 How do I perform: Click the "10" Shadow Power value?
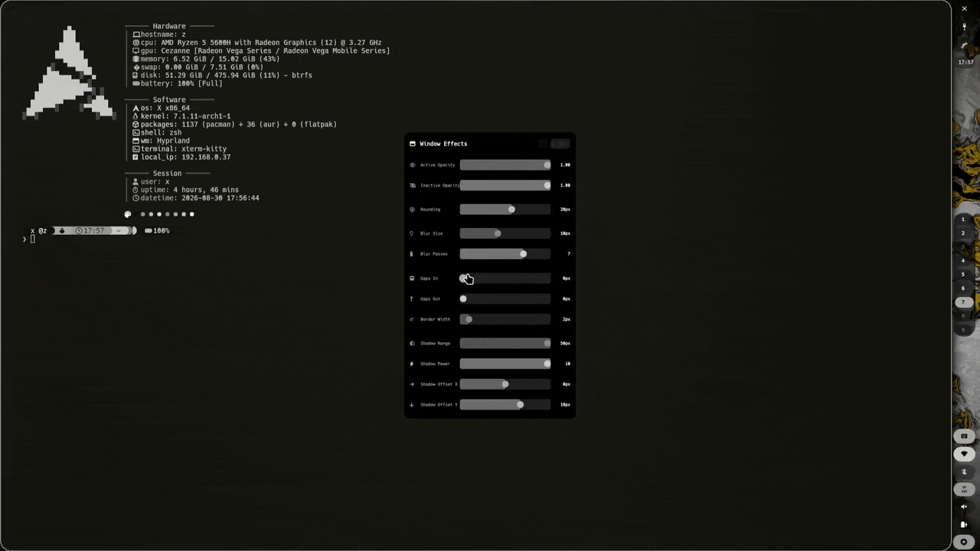point(567,364)
